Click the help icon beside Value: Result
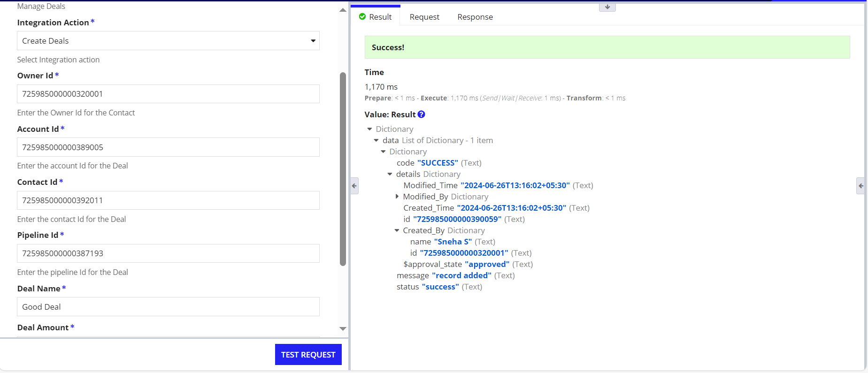868x373 pixels. (421, 114)
